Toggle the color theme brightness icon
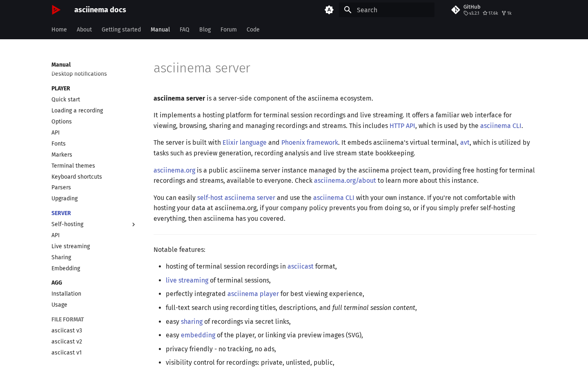Screen dimensions: 588x368 [329, 10]
